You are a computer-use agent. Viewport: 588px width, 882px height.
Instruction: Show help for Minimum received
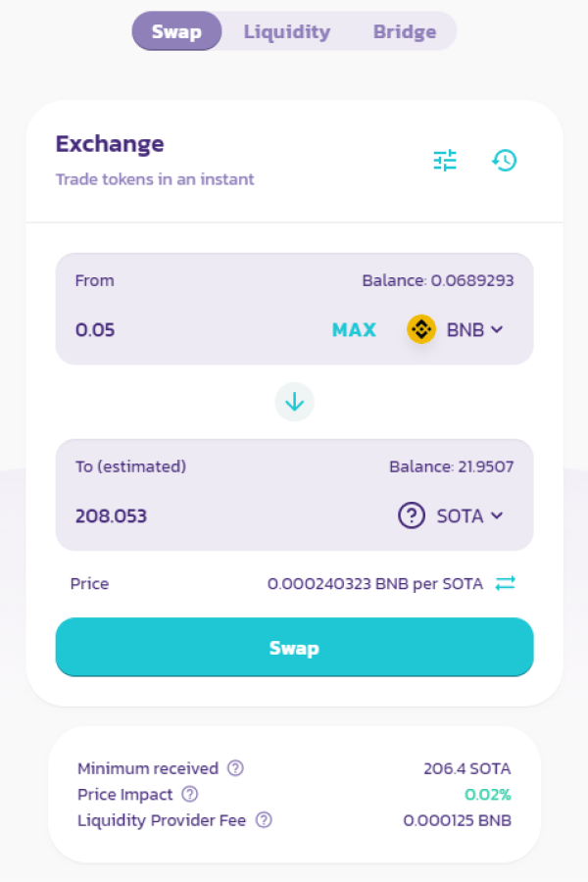coord(235,767)
